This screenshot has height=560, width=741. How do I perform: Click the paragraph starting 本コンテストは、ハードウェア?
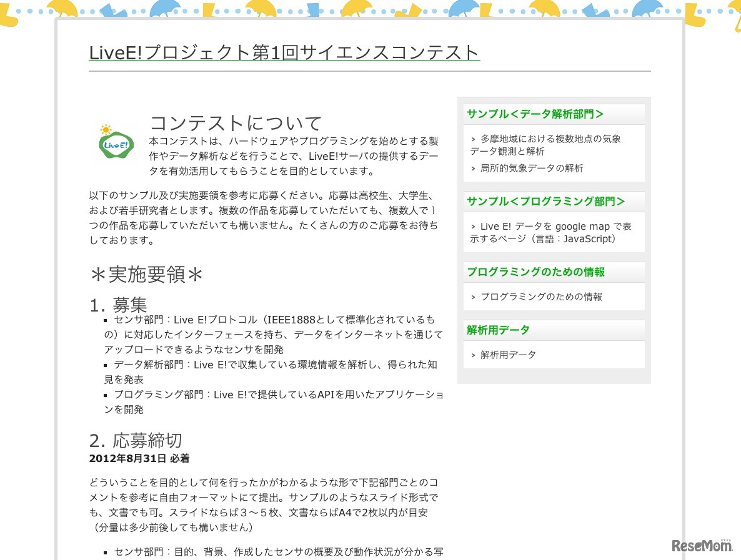tap(294, 156)
